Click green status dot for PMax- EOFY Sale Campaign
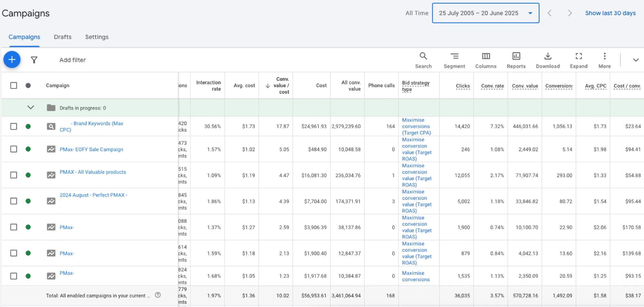644x307 pixels. pyautogui.click(x=28, y=149)
